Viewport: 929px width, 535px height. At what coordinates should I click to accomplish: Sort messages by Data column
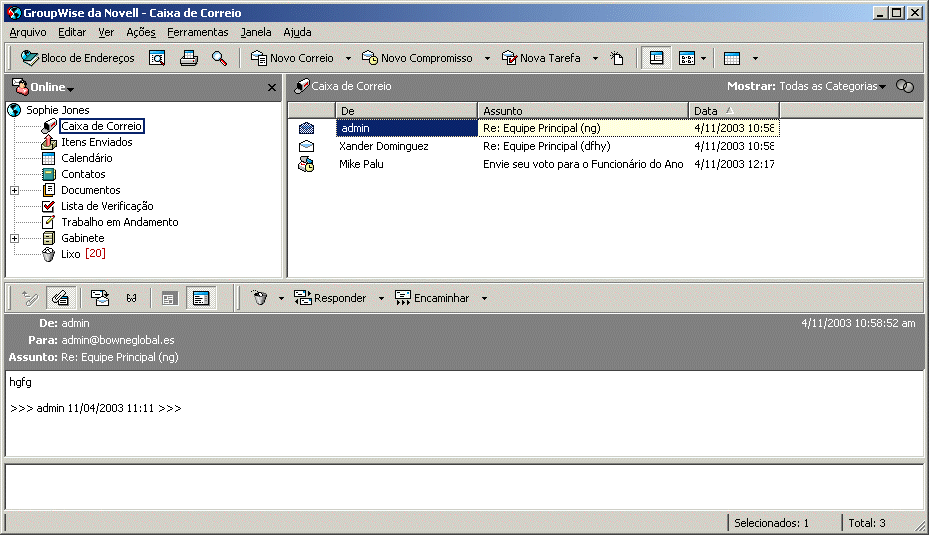pos(734,111)
